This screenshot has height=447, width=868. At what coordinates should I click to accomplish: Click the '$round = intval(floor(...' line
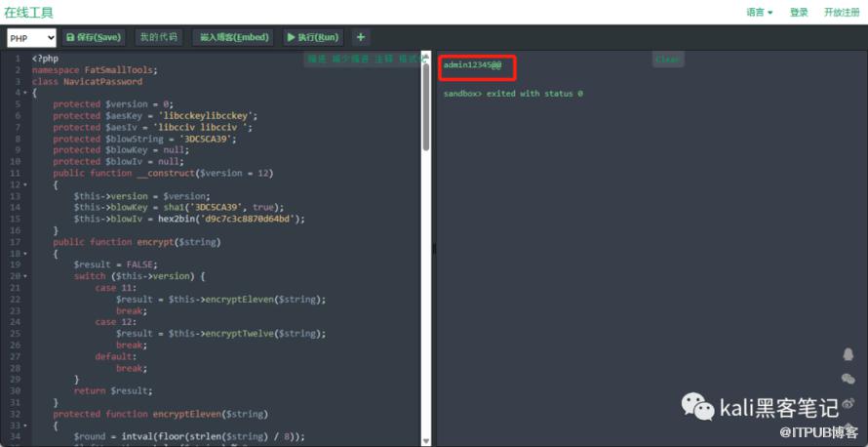(189, 437)
